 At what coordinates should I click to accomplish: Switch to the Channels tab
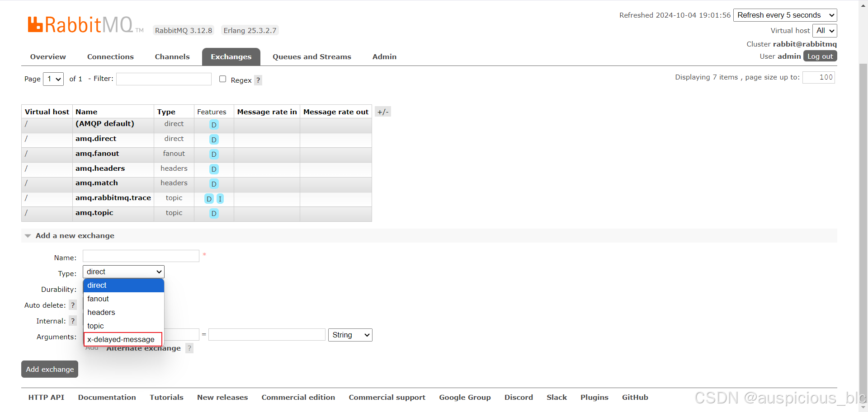pyautogui.click(x=172, y=56)
